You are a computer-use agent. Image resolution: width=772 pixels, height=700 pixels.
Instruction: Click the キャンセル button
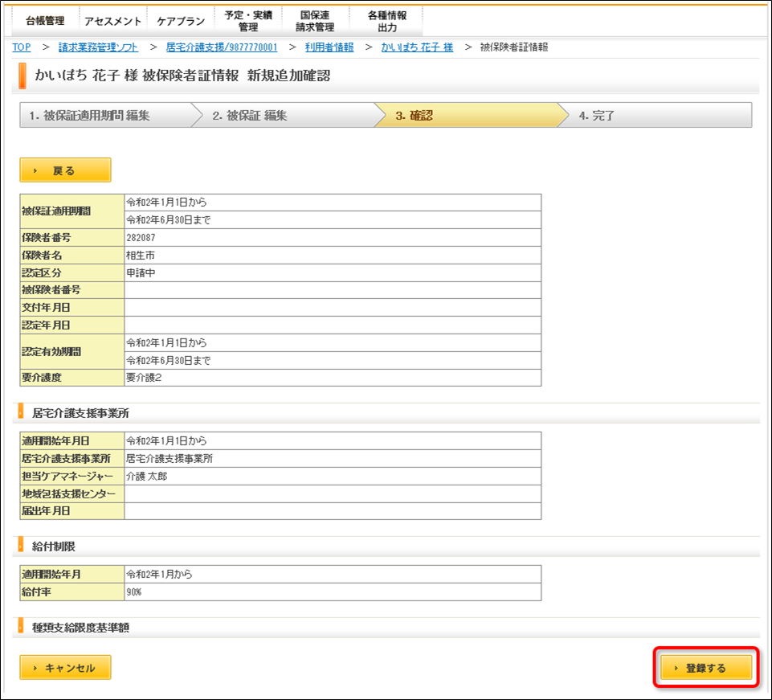click(x=66, y=668)
